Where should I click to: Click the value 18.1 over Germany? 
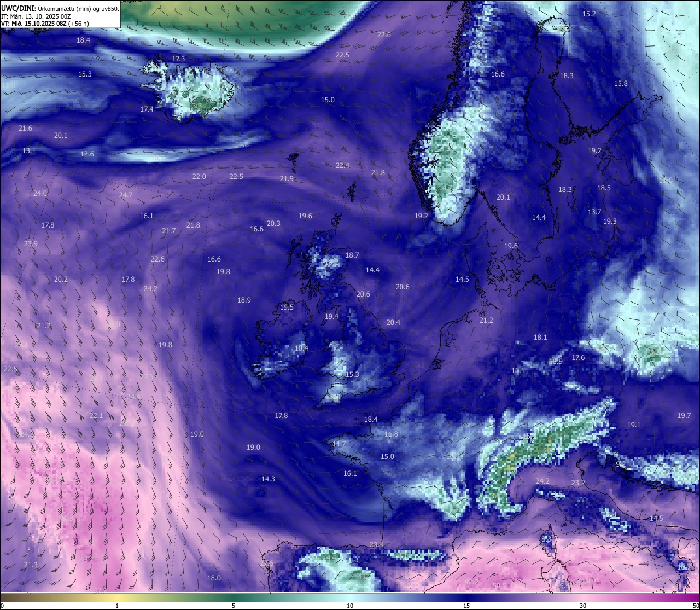[540, 338]
